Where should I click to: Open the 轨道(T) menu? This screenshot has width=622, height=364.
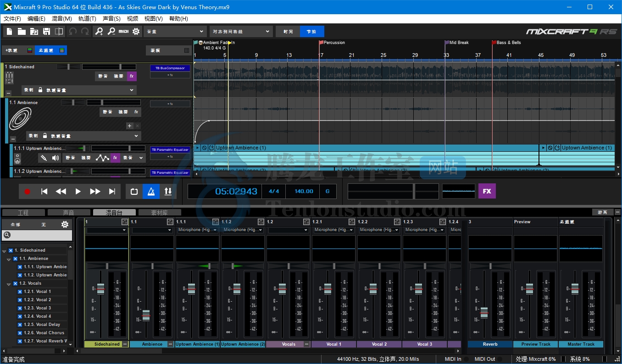coord(87,19)
